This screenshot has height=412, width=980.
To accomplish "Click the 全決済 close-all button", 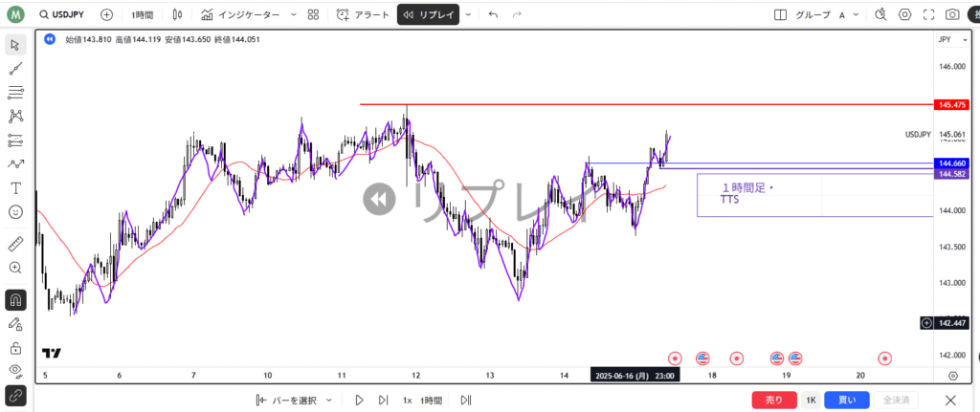I will (x=896, y=401).
